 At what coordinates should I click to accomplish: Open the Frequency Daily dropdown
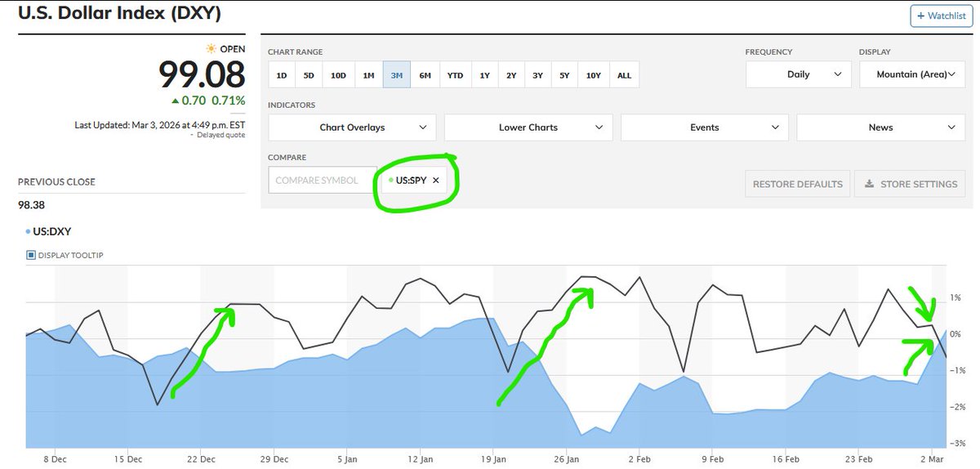798,74
